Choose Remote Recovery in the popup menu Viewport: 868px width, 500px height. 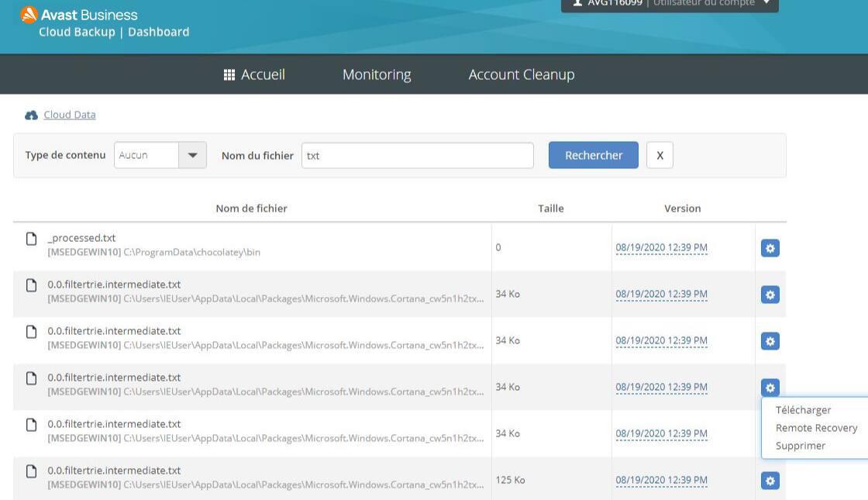[816, 428]
